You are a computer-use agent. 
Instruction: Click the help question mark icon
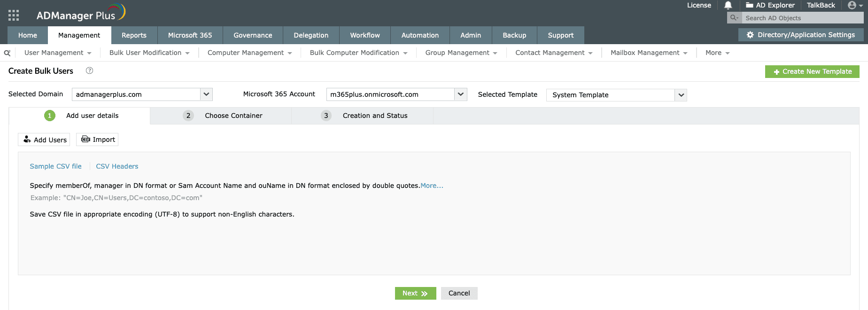coord(89,70)
